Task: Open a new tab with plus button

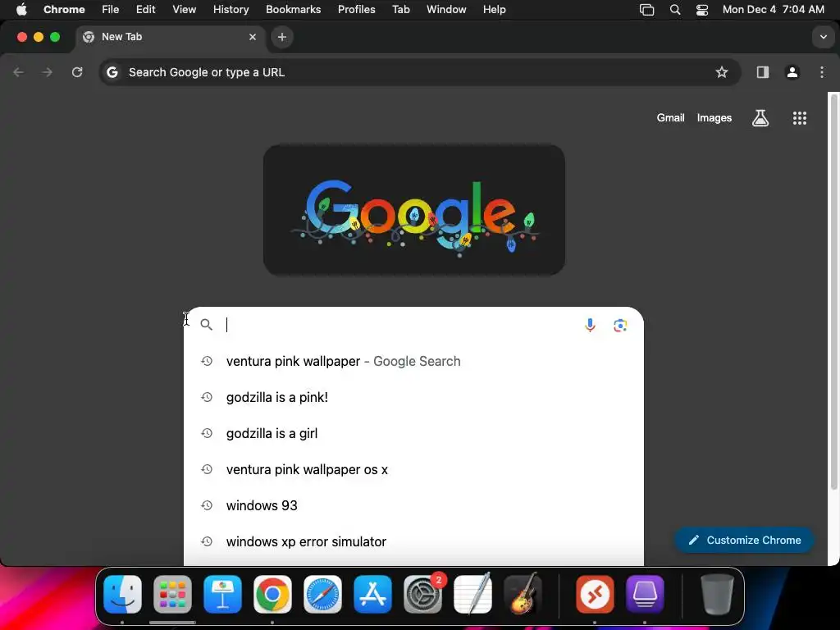Action: pos(282,37)
